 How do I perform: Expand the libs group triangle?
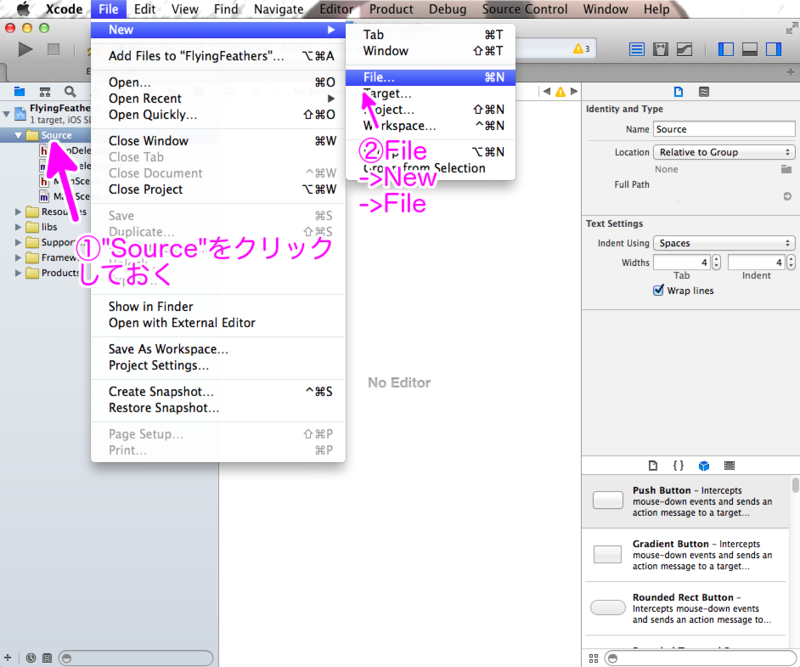18,227
